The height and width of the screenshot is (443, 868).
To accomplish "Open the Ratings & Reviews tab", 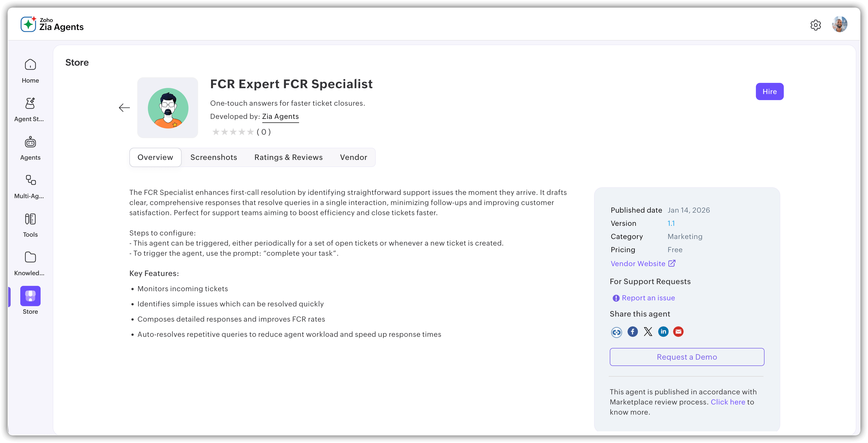I will coord(288,158).
